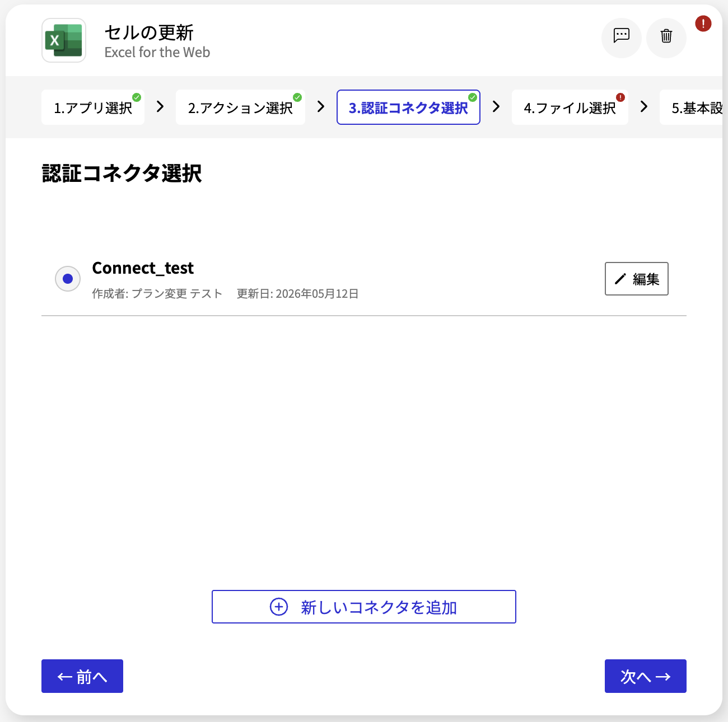Open the comment speech bubble icon
The image size is (728, 722).
click(x=622, y=37)
